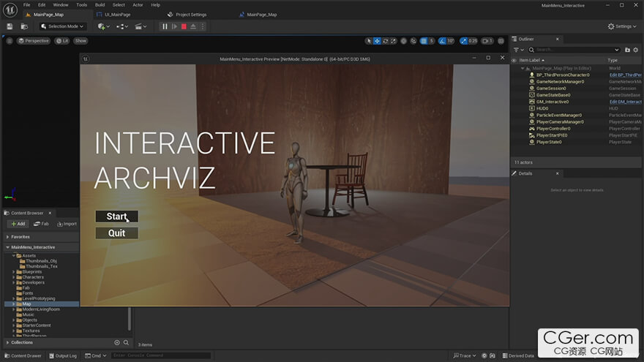Select PlayerController0 in the Outliner
Viewport: 644px width, 362px height.
tap(553, 129)
